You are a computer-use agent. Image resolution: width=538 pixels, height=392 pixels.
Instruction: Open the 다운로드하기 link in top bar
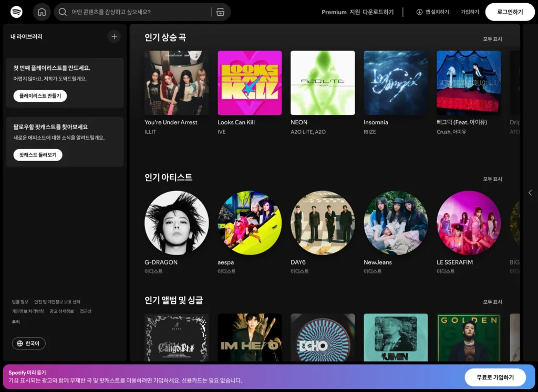[378, 12]
